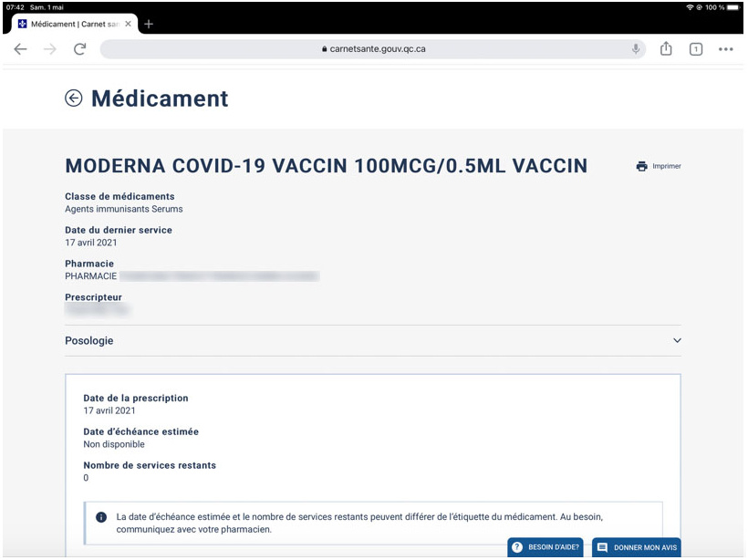Tap the battery indicator in status bar
The image size is (748, 560).
[x=732, y=7]
